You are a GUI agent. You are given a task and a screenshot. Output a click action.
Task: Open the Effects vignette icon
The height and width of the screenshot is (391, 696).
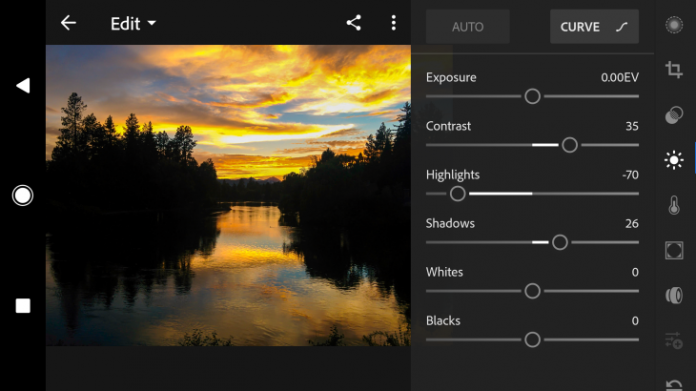click(x=674, y=250)
